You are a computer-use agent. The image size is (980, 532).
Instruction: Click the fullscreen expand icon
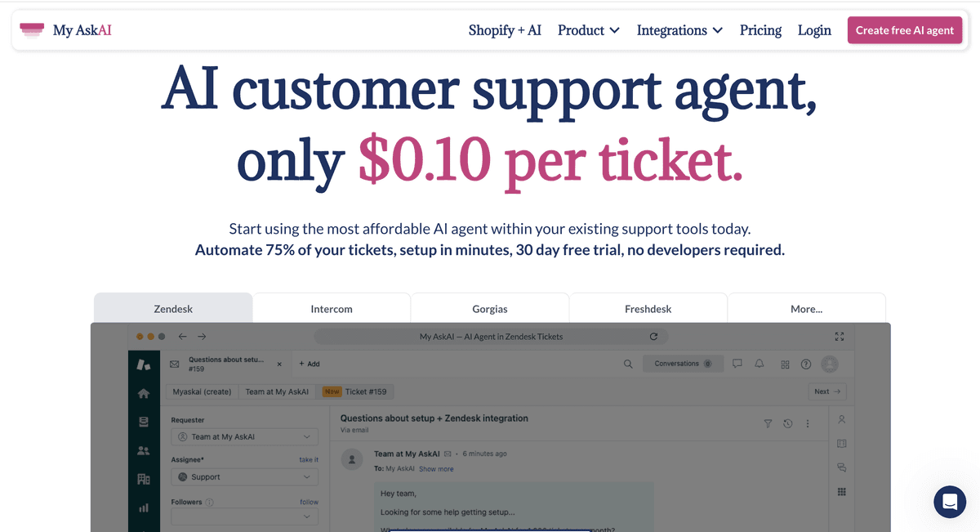pos(840,337)
